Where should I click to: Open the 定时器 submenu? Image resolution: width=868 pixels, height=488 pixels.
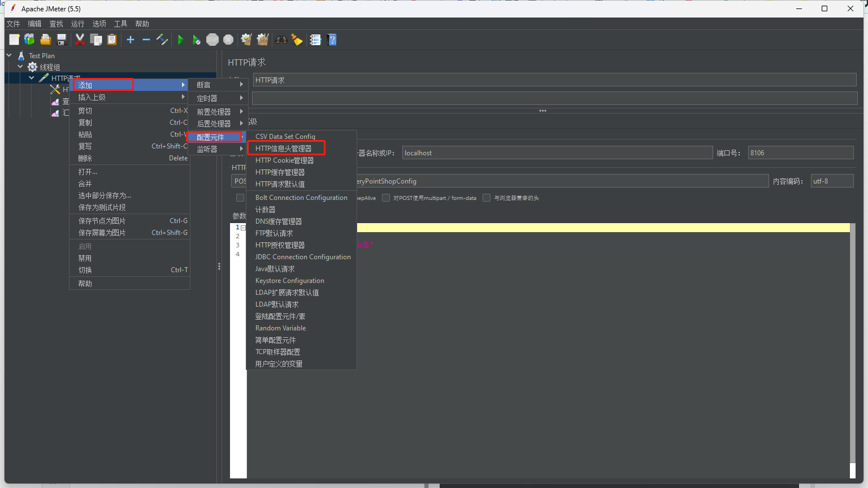[x=218, y=98]
